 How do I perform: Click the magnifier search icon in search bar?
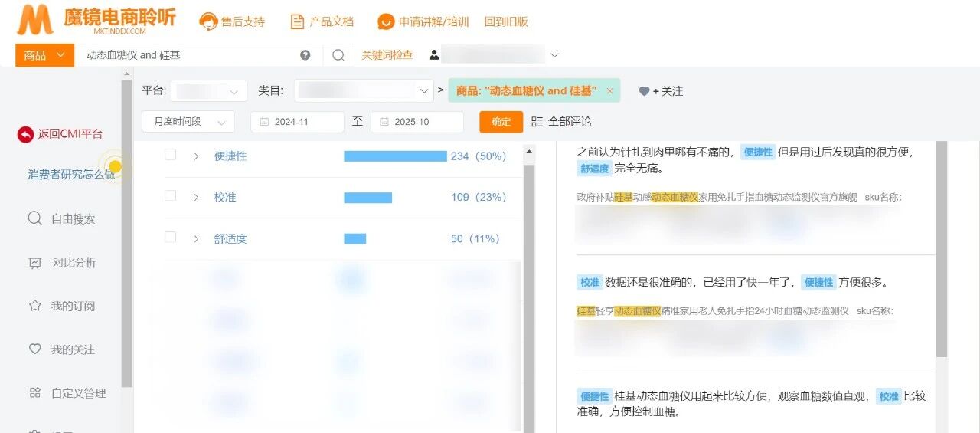(x=338, y=55)
